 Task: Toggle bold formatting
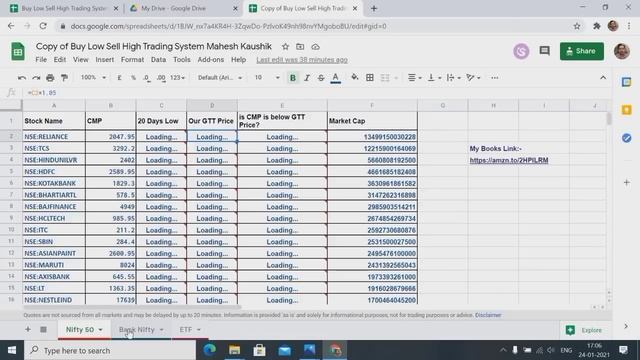[293, 78]
